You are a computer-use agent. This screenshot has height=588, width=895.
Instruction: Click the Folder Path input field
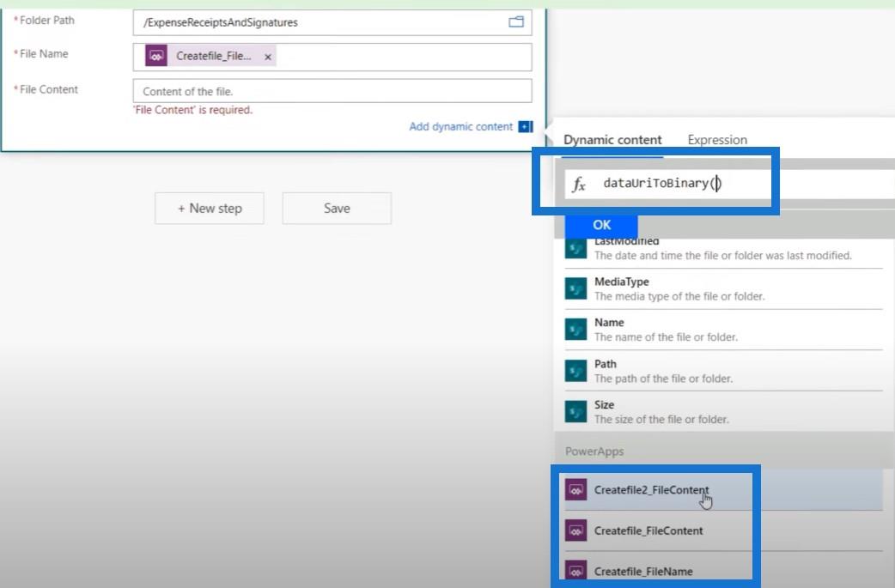click(x=332, y=22)
